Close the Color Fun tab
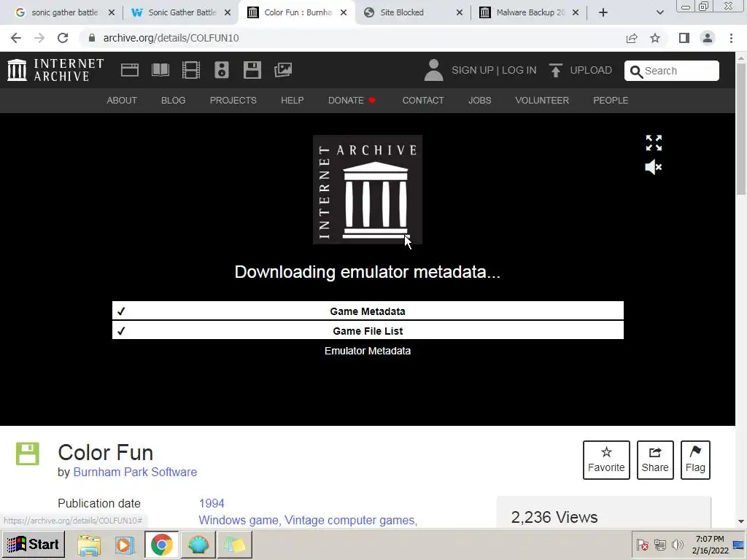The height and width of the screenshot is (560, 747). 344,13
